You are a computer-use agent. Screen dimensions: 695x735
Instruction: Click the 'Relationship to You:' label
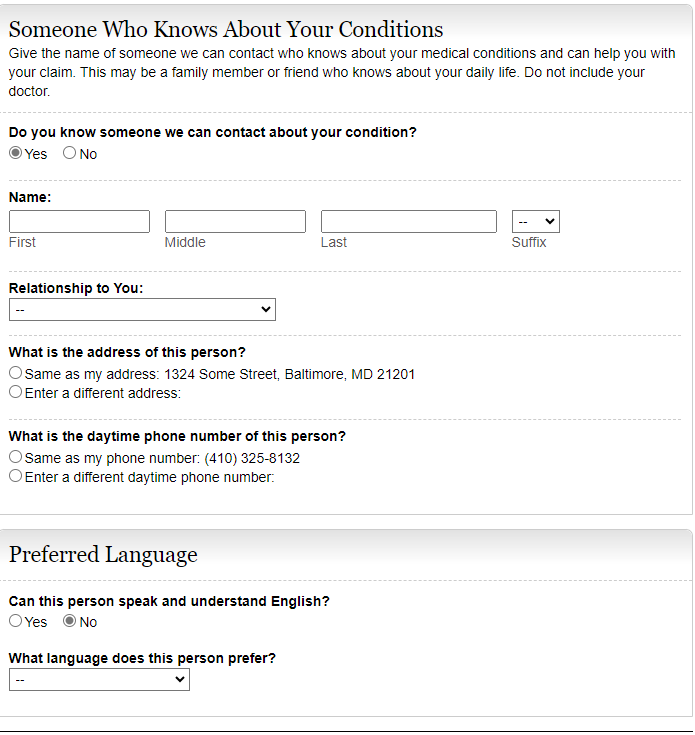coord(76,288)
